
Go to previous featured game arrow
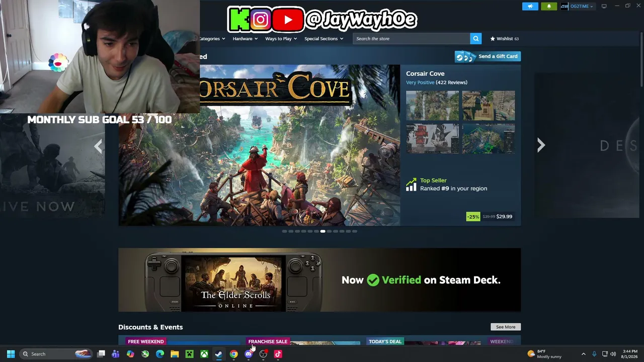click(98, 146)
